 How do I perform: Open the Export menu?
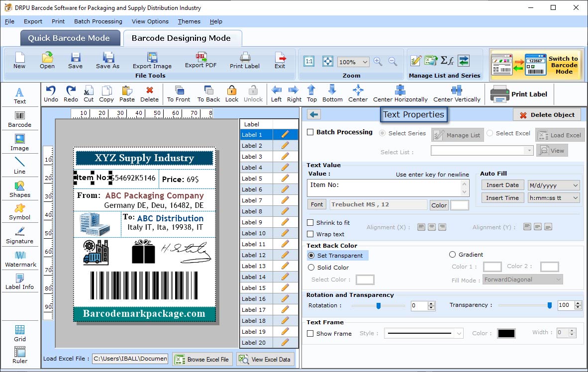point(33,21)
